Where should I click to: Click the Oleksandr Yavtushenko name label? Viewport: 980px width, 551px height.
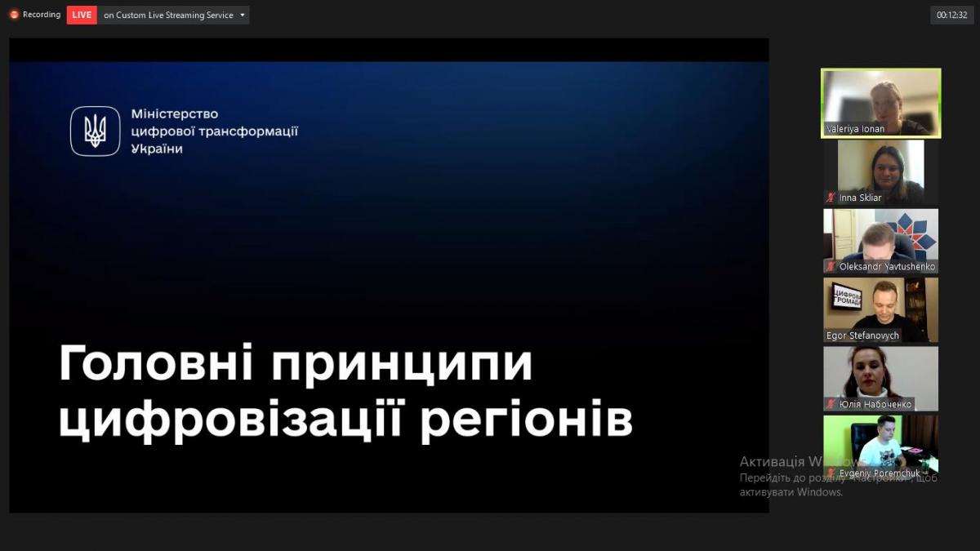point(887,267)
